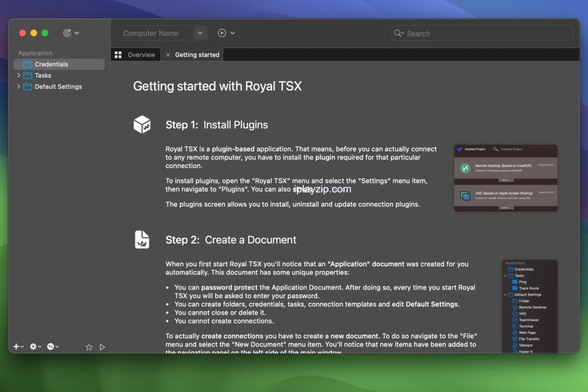This screenshot has width=588, height=392.
Task: Select the Credentials folder in sidebar
Action: tap(59, 64)
